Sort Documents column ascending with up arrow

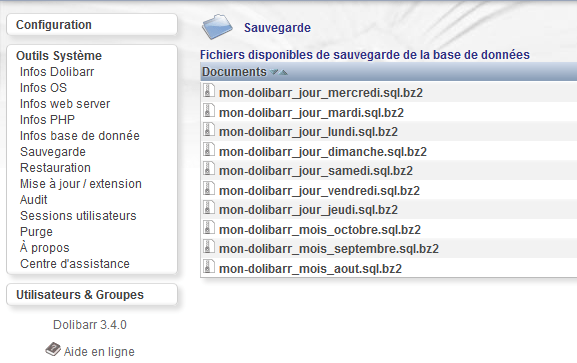283,72
